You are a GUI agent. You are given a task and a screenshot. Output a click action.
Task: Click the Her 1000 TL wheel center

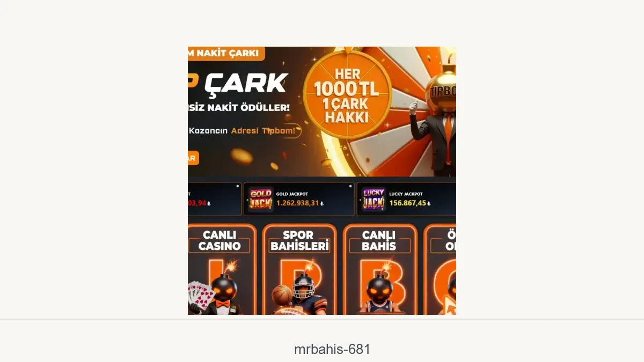tap(347, 95)
